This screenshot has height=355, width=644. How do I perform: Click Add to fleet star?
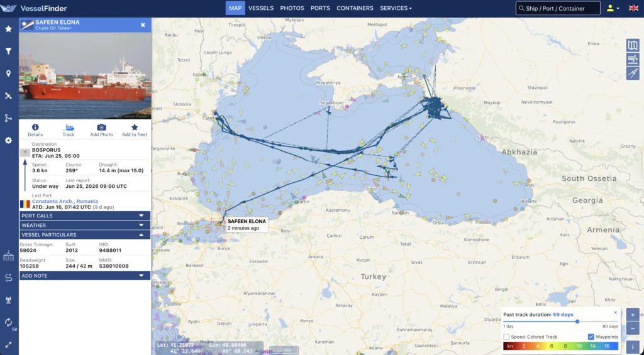(135, 127)
